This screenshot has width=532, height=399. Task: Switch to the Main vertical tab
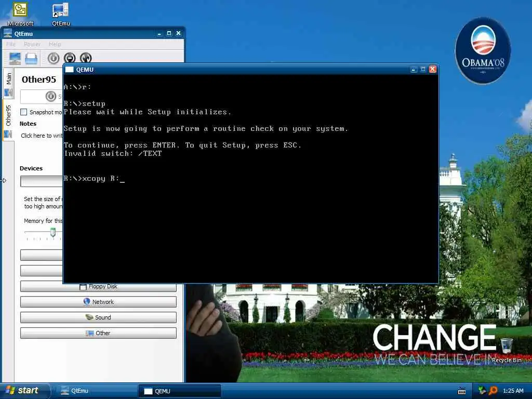coord(8,84)
